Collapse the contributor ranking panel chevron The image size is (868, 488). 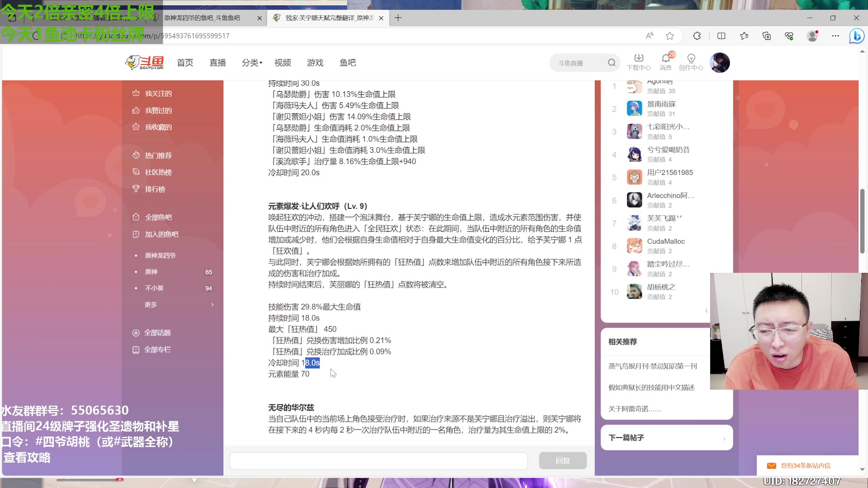click(x=707, y=310)
